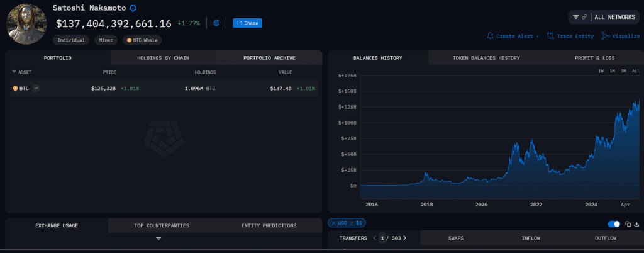Switch to Holdings By Chain tab
644x253 pixels.
[163, 58]
